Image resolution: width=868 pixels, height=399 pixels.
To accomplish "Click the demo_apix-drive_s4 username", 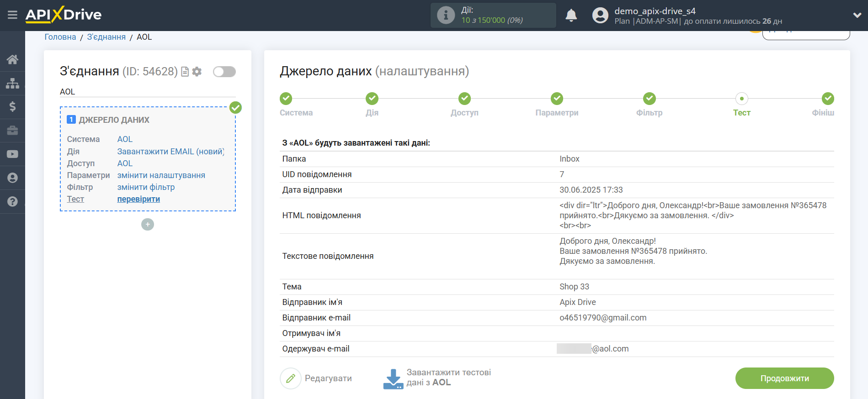I will pyautogui.click(x=655, y=11).
